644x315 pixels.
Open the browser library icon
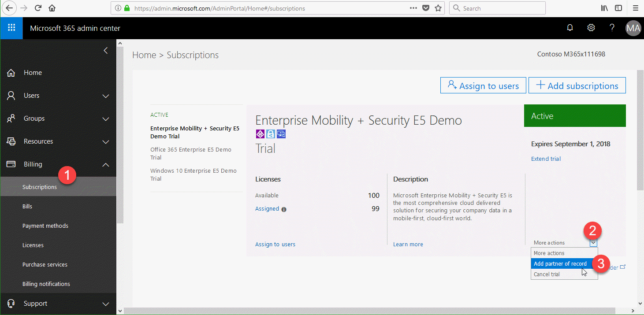pos(605,8)
